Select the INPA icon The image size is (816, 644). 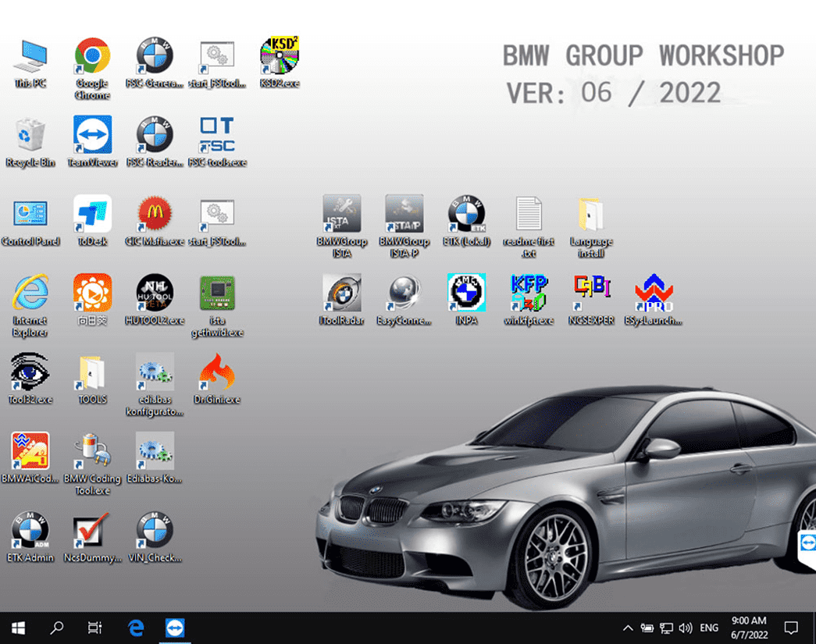[x=467, y=301]
